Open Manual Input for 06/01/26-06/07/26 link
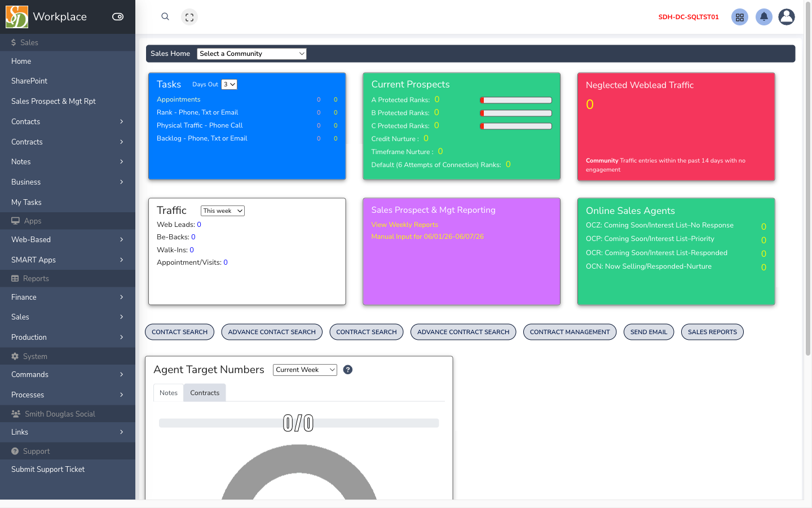The height and width of the screenshot is (508, 812). coord(427,237)
